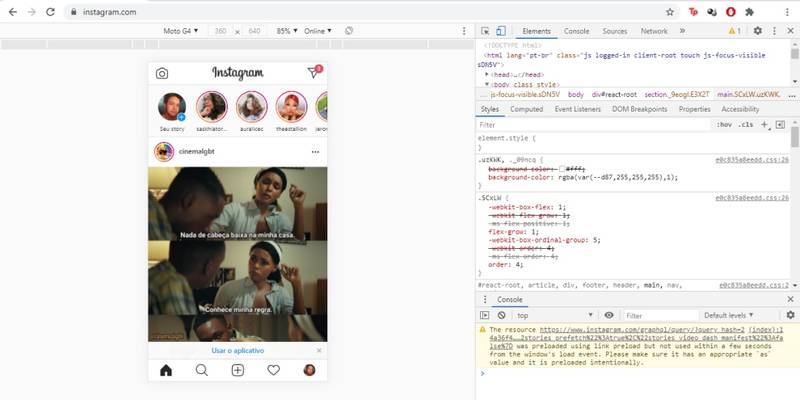Switch to the Sources tab
This screenshot has height=400, width=800.
click(x=615, y=31)
